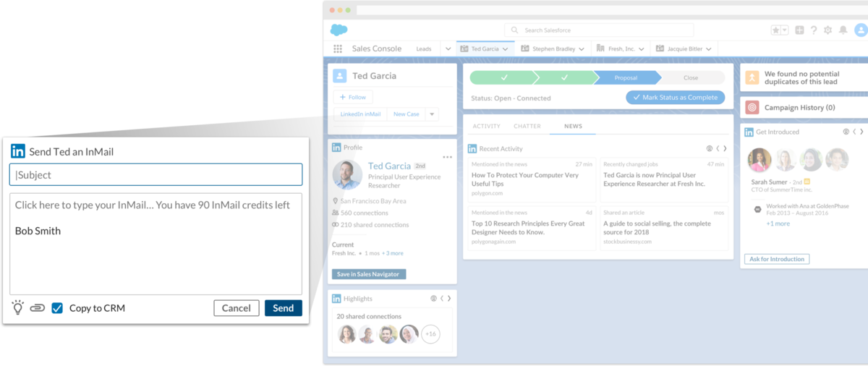Click the +1 more link under GoldenPhase

[778, 224]
